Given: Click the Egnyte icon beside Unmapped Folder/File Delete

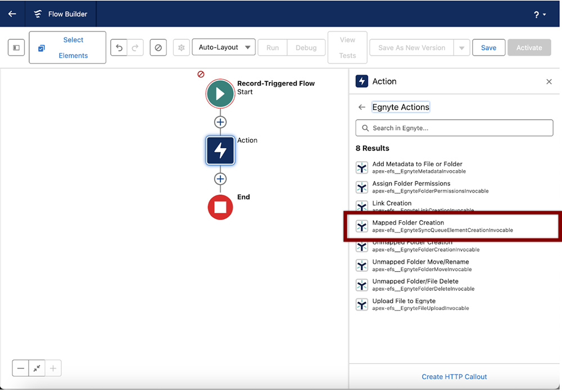Looking at the screenshot, I should point(361,285).
